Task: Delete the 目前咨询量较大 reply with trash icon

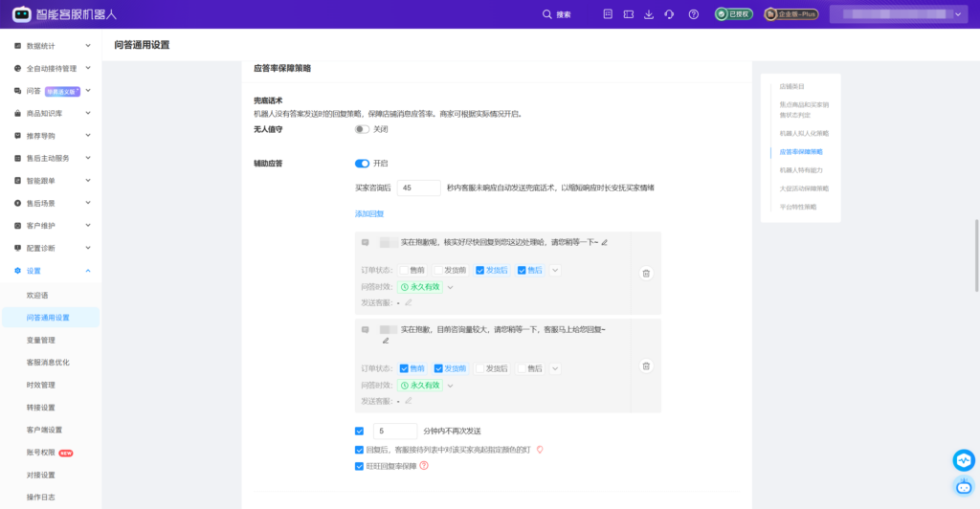Action: click(646, 366)
